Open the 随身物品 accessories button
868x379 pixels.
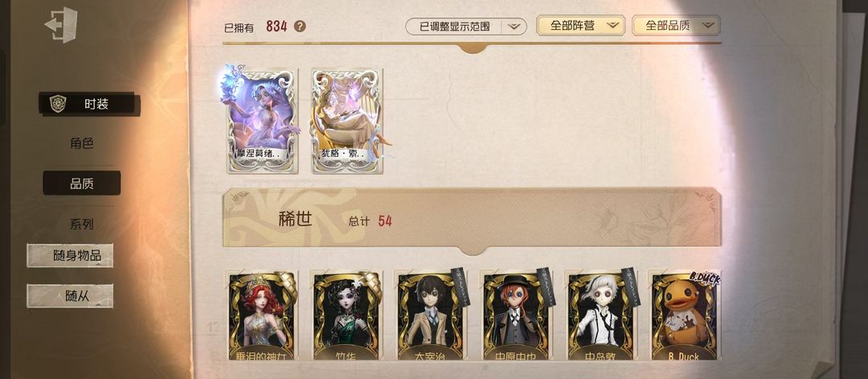tap(70, 255)
